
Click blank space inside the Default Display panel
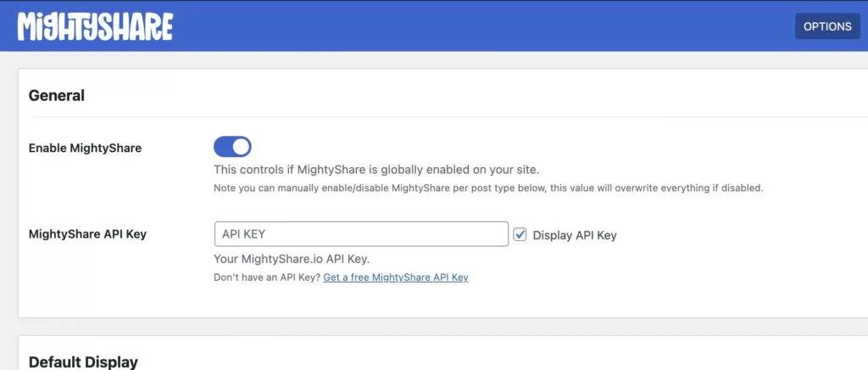coord(509,358)
